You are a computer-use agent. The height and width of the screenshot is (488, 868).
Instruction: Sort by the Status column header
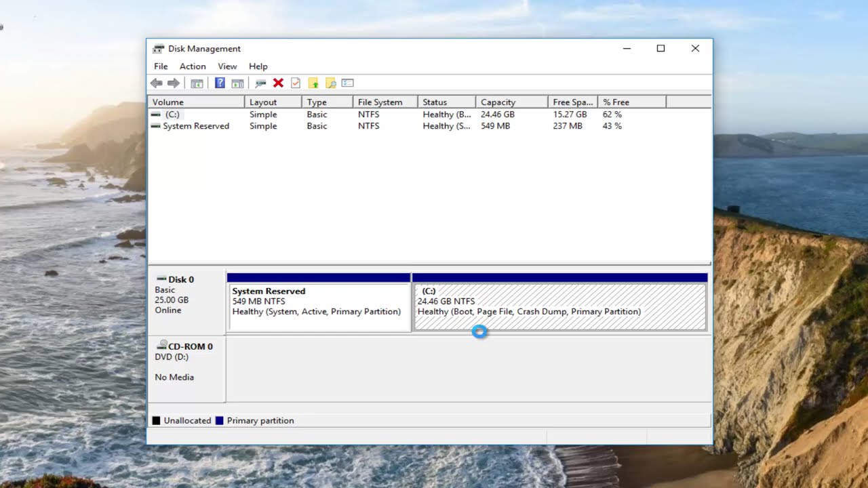447,102
